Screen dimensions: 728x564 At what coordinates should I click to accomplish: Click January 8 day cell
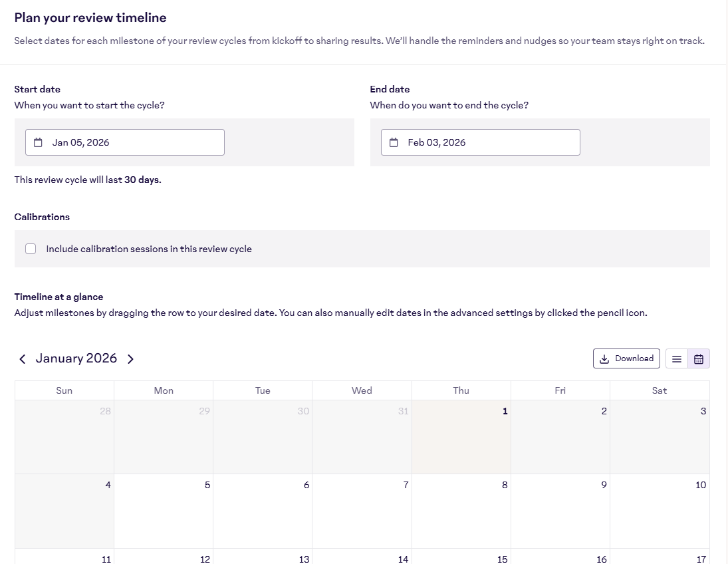tap(461, 510)
